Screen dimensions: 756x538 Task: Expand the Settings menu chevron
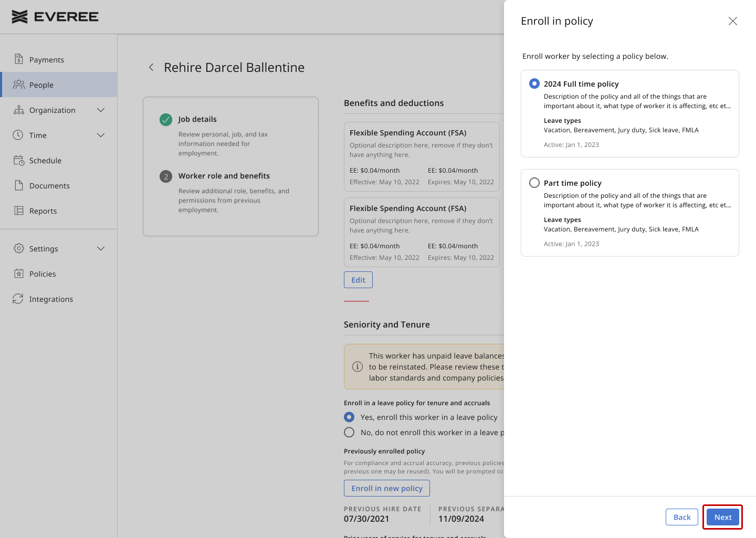[101, 248]
